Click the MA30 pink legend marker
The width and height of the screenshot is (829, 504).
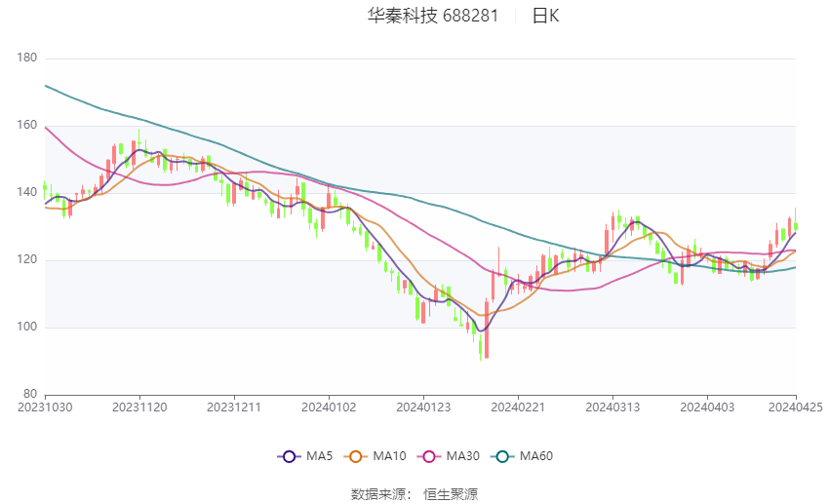(429, 455)
